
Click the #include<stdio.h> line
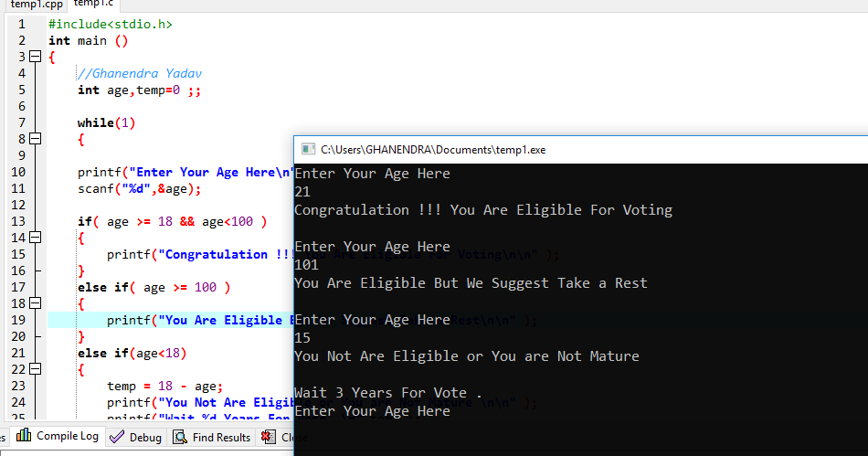[111, 25]
